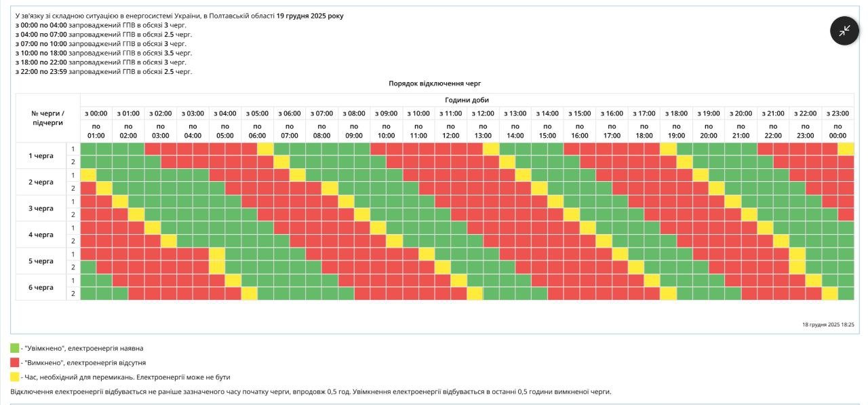The image size is (868, 405).
Task: Click the "№ черги / підчерги" header cell
Action: pos(47,118)
